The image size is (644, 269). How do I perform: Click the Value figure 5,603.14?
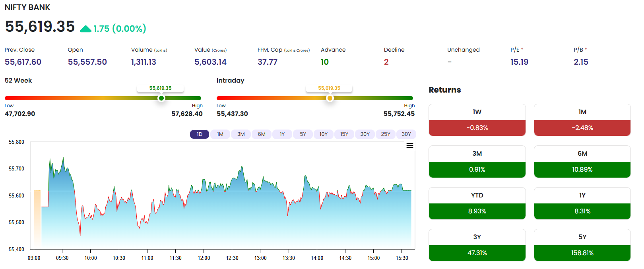[x=210, y=62]
